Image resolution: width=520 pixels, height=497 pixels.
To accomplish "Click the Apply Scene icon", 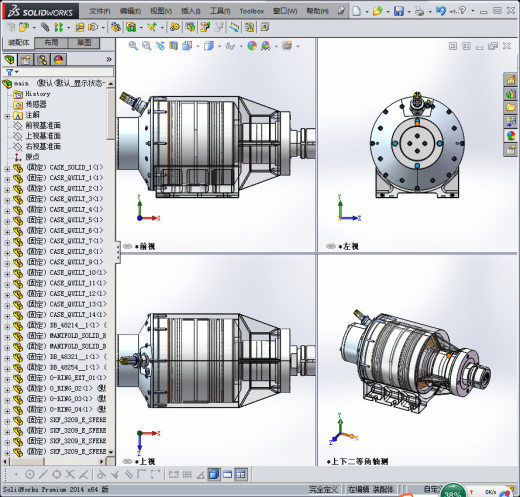I will pos(266,46).
